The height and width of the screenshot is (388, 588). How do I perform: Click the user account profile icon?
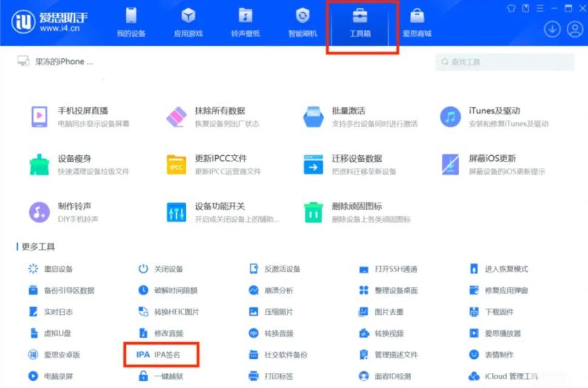[574, 29]
